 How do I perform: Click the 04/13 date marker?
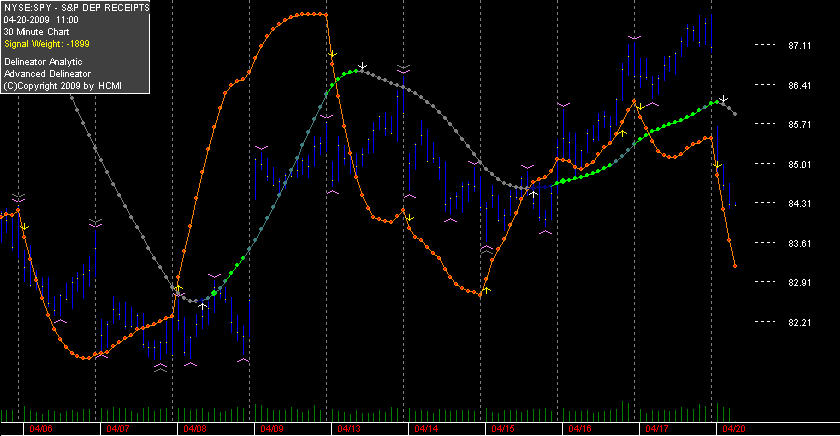(x=349, y=429)
